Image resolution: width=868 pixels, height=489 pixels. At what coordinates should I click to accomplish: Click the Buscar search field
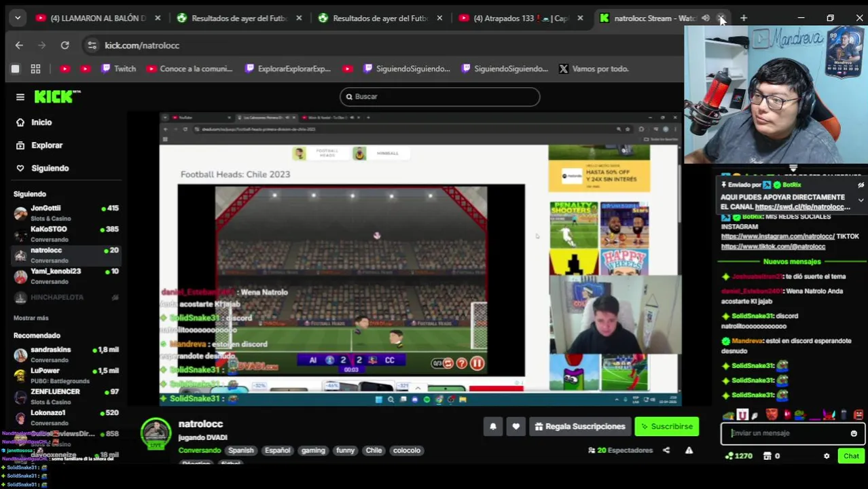click(x=439, y=97)
